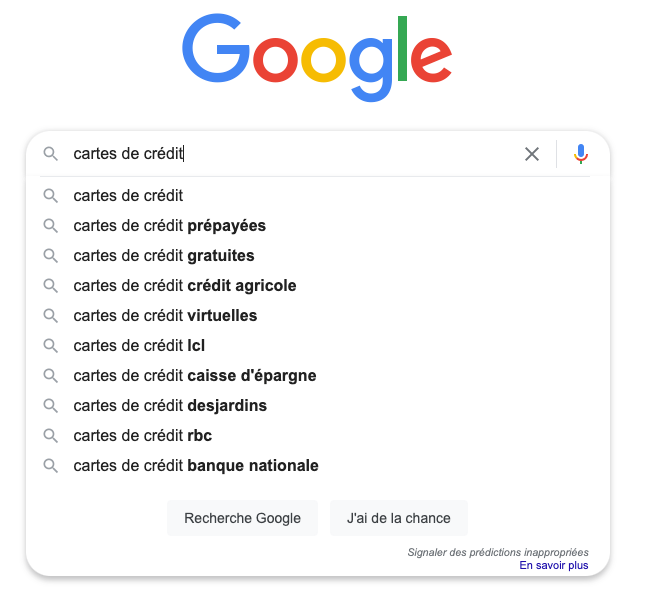The height and width of the screenshot is (590, 652).
Task: Click the microphone voice search icon
Action: tap(581, 154)
